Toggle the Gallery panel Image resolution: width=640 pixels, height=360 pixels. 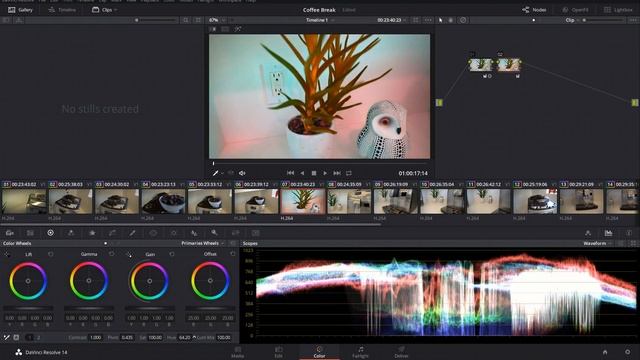(x=20, y=10)
